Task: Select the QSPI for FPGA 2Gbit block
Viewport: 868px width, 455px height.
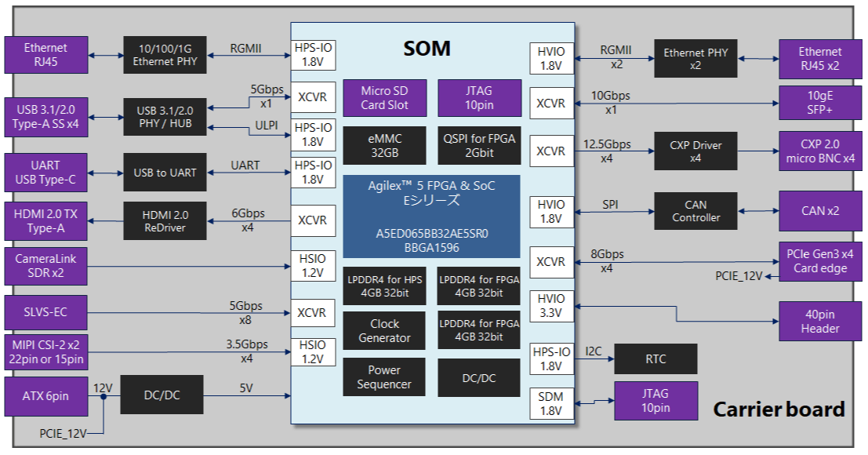Action: (479, 146)
